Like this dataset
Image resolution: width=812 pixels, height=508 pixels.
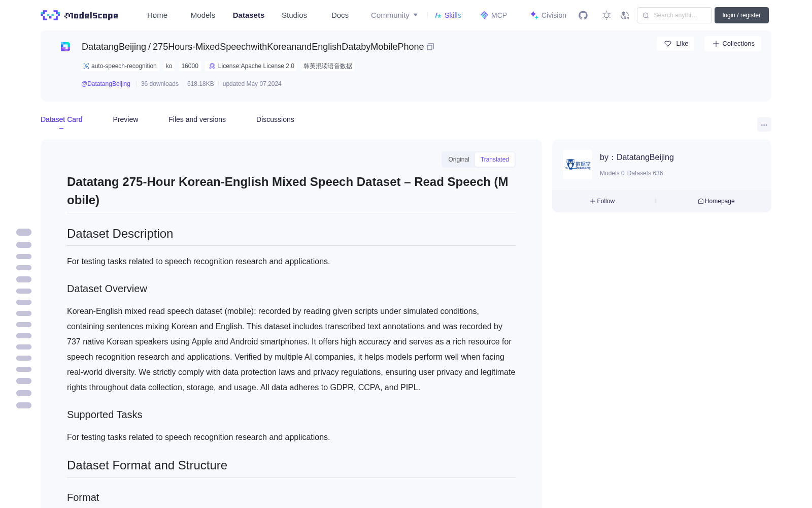pyautogui.click(x=675, y=44)
